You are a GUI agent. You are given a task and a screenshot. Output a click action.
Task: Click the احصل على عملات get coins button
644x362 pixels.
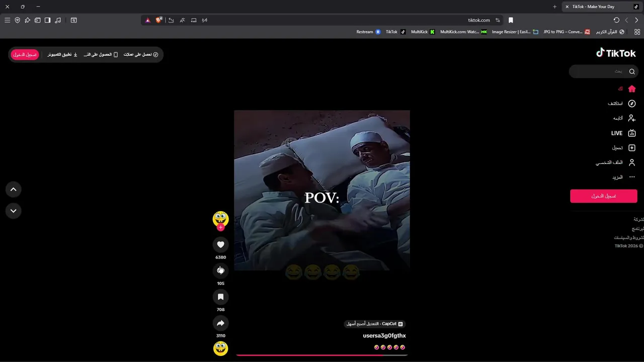[141, 54]
